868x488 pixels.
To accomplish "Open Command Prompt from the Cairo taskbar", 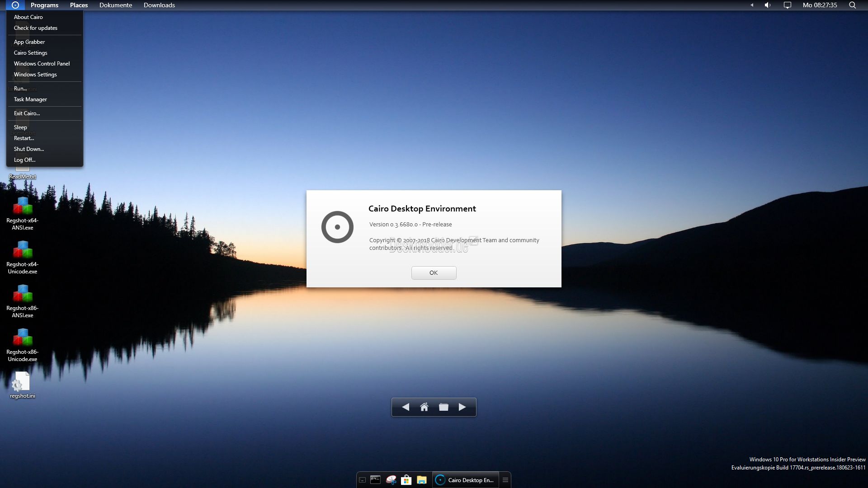I will [375, 480].
